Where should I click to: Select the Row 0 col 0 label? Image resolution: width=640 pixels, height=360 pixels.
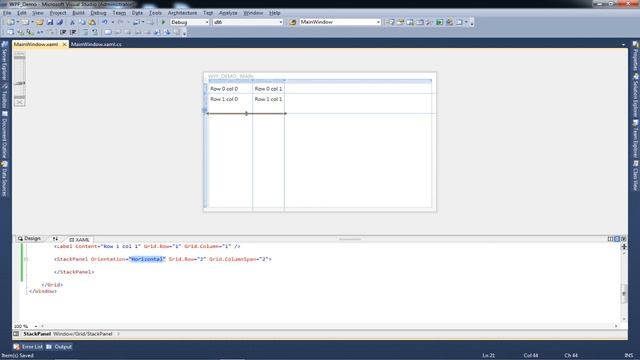click(x=224, y=89)
